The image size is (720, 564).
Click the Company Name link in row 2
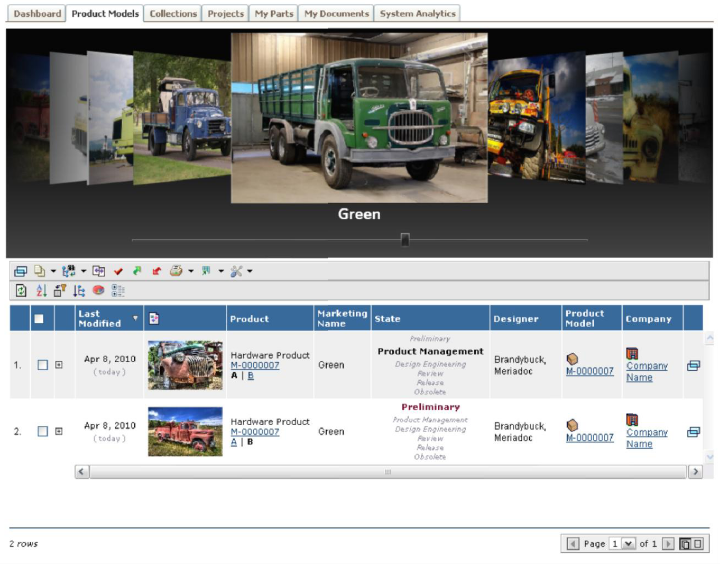646,438
